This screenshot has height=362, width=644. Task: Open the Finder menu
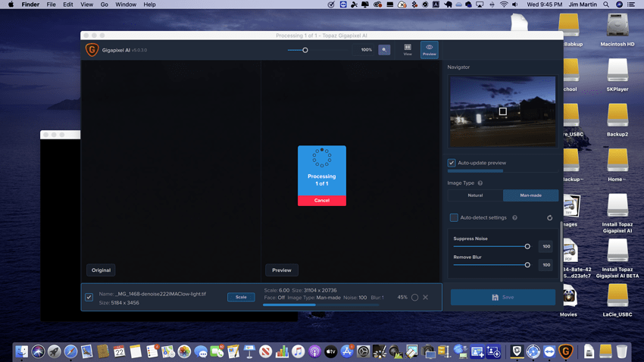[30, 5]
